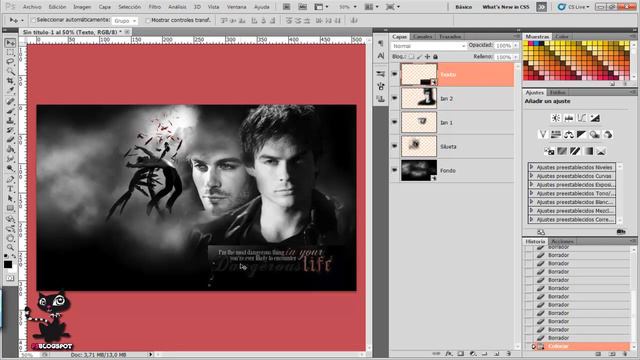Screen dimensions: 640x360
Task: Click the foreground color black swatch
Action: [8, 264]
